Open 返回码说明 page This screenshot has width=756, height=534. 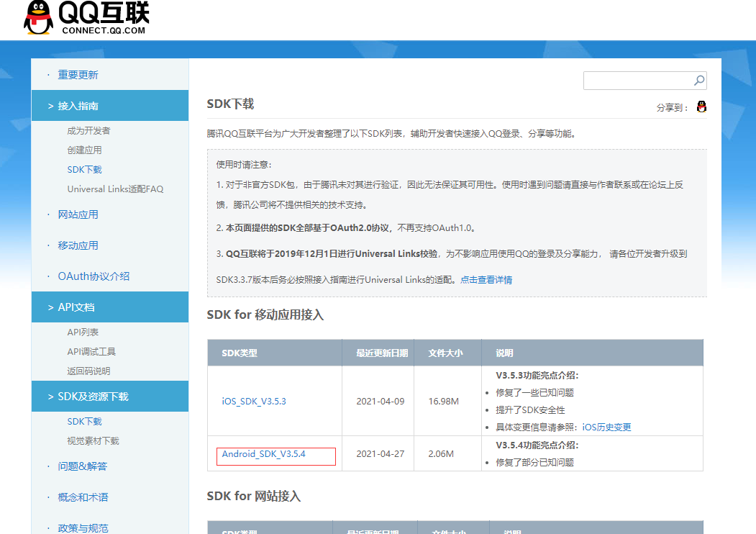coord(88,371)
